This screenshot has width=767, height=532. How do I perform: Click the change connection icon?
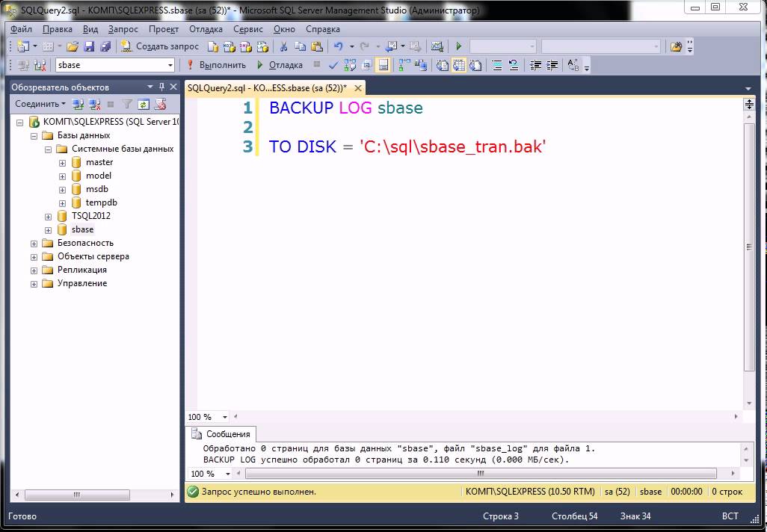pos(40,65)
